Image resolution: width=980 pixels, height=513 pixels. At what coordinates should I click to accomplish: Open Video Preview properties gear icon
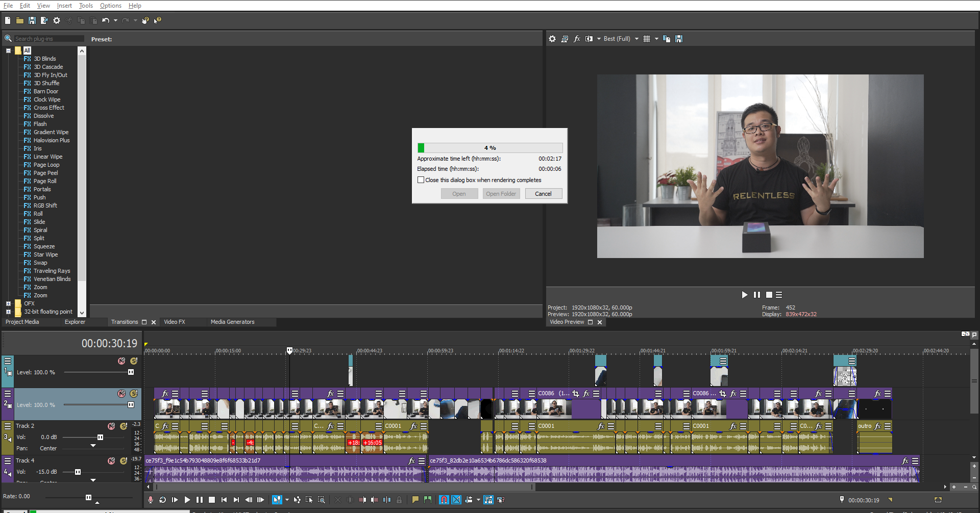552,39
